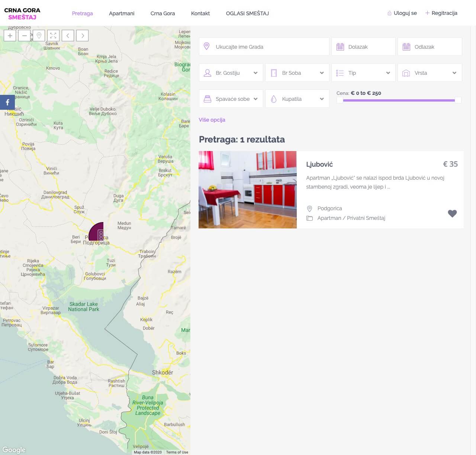Viewport: 476px width, 455px height.
Task: Click the map location pin icon
Action: tap(39, 36)
